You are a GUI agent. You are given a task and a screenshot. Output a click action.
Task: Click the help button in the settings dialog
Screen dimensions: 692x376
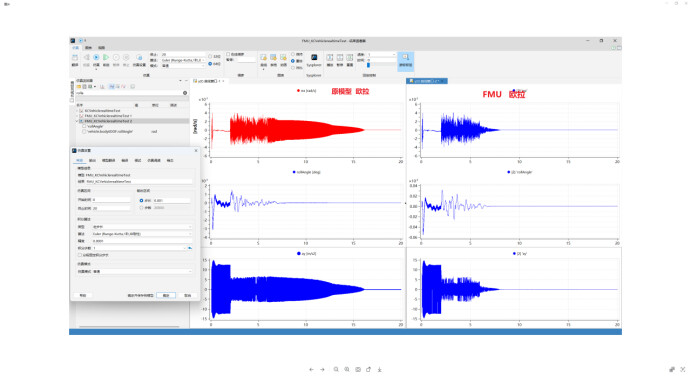pyautogui.click(x=83, y=295)
